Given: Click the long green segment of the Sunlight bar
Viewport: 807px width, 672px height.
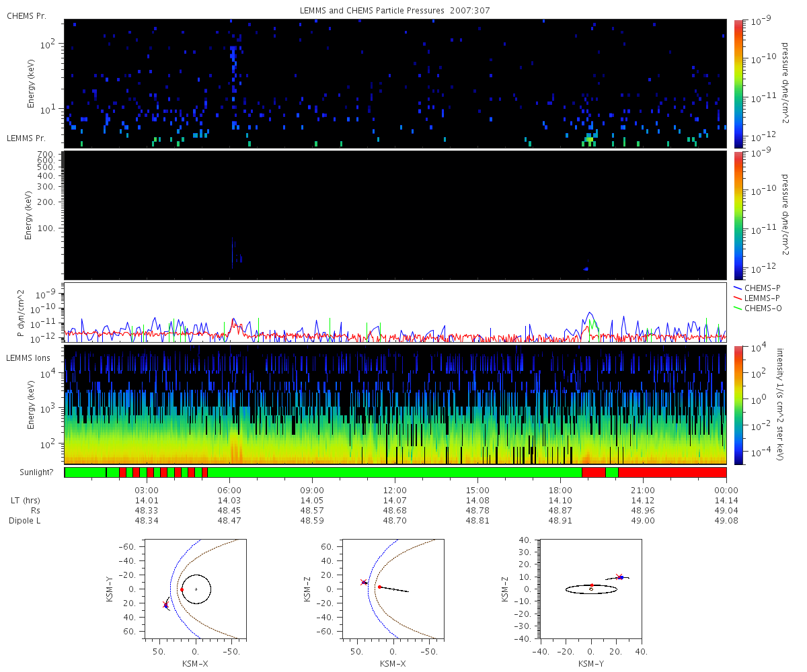Looking at the screenshot, I should pyautogui.click(x=395, y=472).
